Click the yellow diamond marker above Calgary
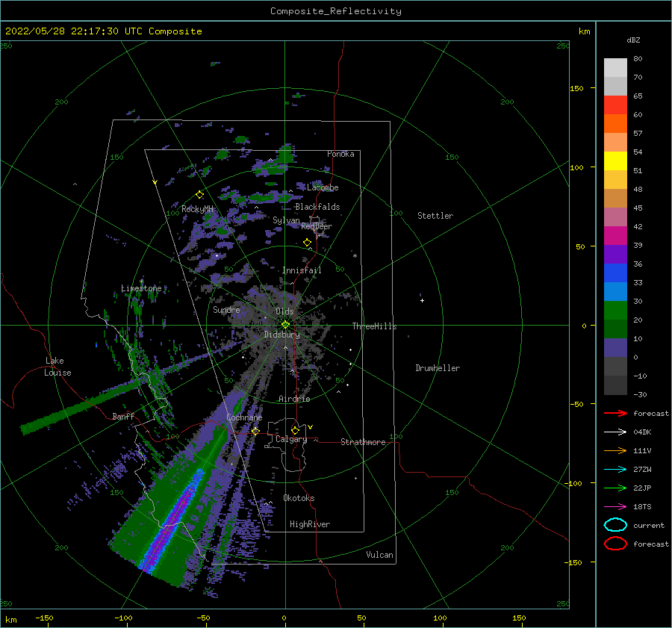Viewport: 672px width, 628px height. [x=295, y=430]
